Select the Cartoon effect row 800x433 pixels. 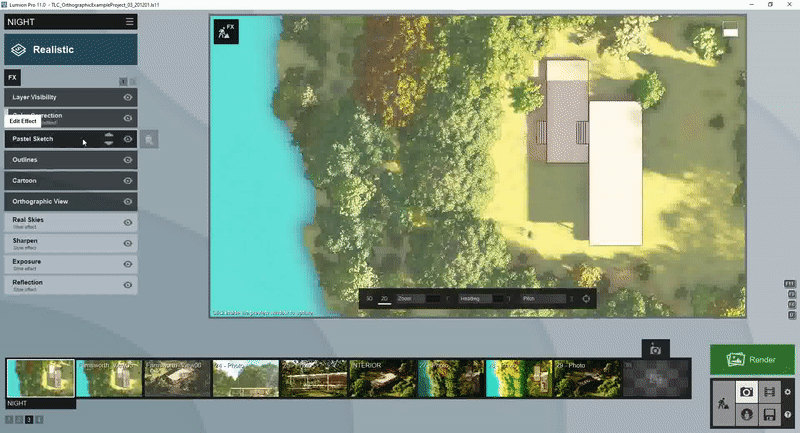[x=71, y=181]
